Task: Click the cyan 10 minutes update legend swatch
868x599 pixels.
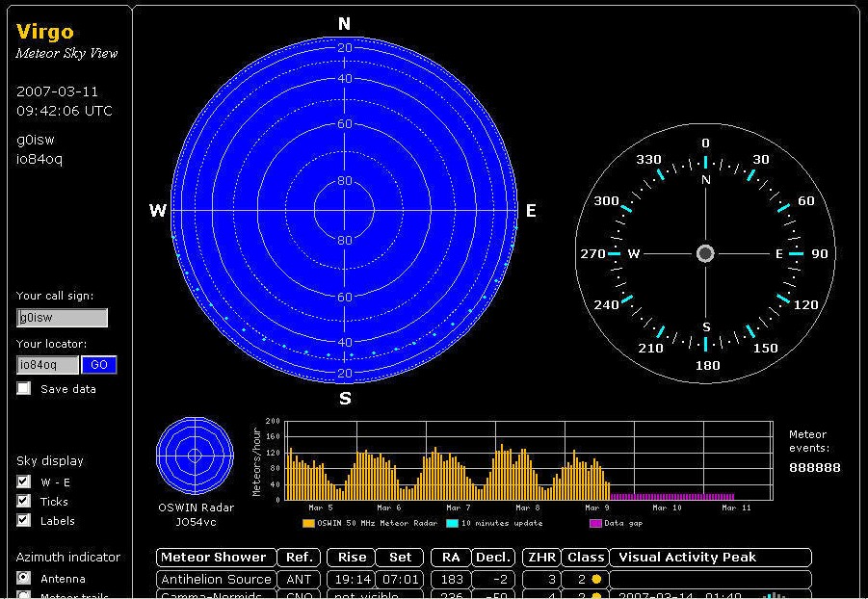Action: [x=452, y=523]
